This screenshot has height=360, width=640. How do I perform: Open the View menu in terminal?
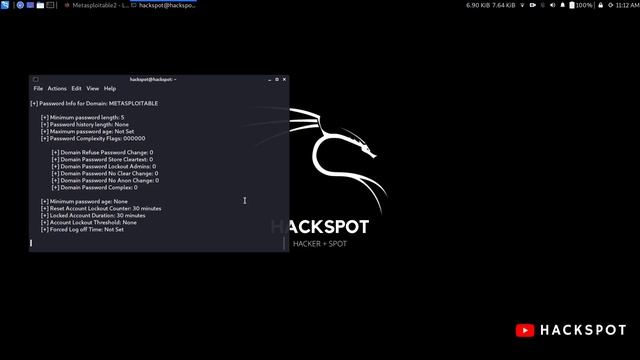93,88
